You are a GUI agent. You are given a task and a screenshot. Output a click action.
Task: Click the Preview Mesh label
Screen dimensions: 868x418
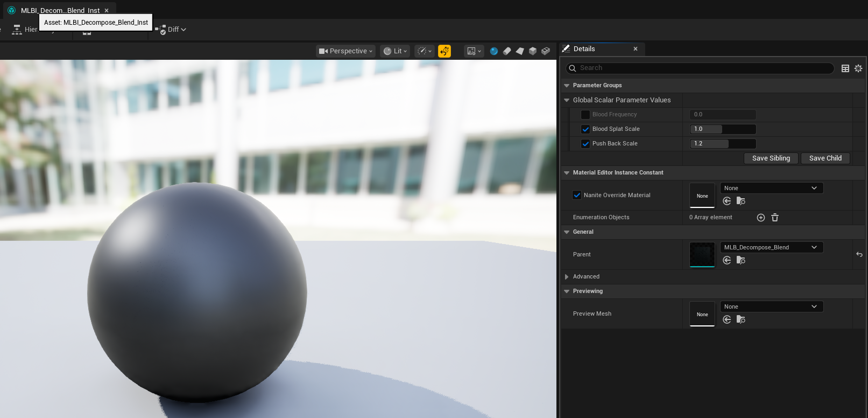(x=592, y=314)
